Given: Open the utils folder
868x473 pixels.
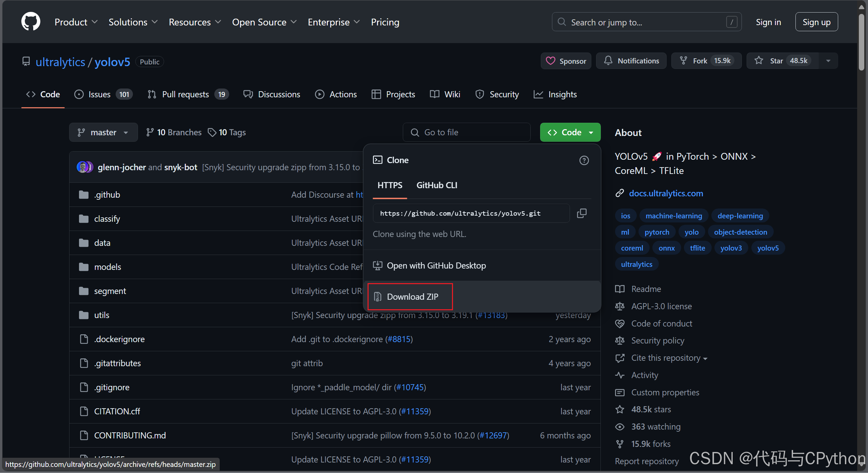Looking at the screenshot, I should (102, 315).
